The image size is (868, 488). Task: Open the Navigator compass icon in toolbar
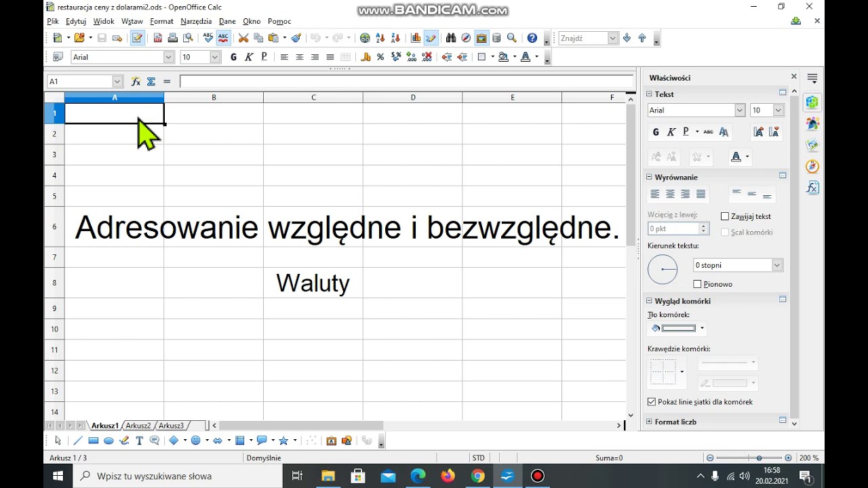(x=466, y=38)
